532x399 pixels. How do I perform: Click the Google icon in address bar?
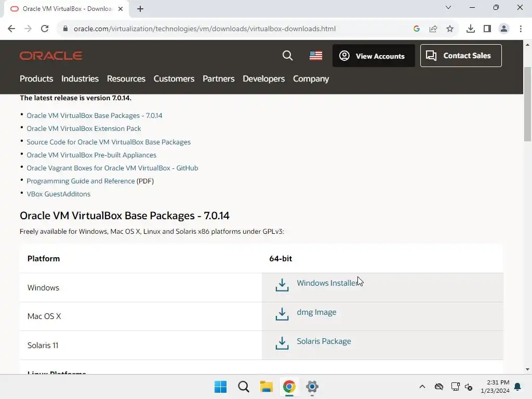click(417, 29)
